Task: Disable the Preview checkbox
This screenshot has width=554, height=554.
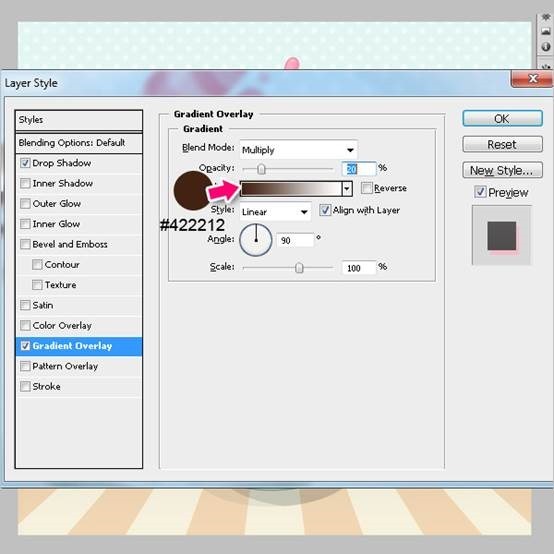Action: pyautogui.click(x=480, y=193)
